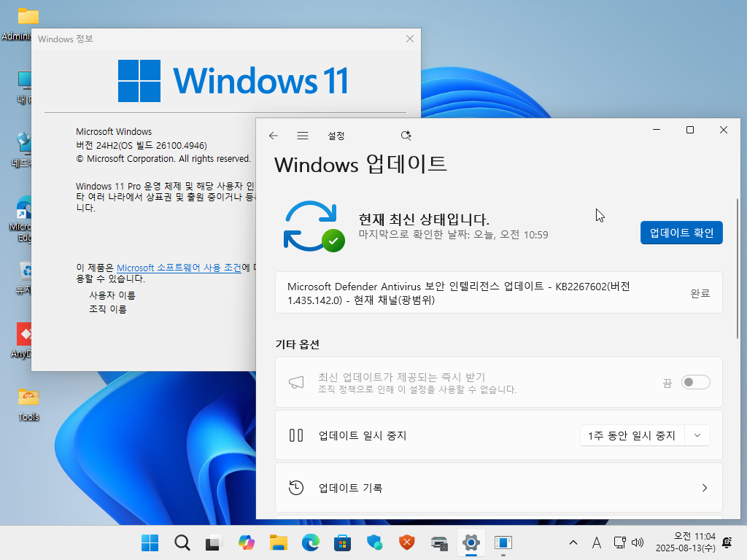Screen dimensions: 747x560
Task: Click the 1주 동안 일시 중지 button
Action: coord(632,435)
